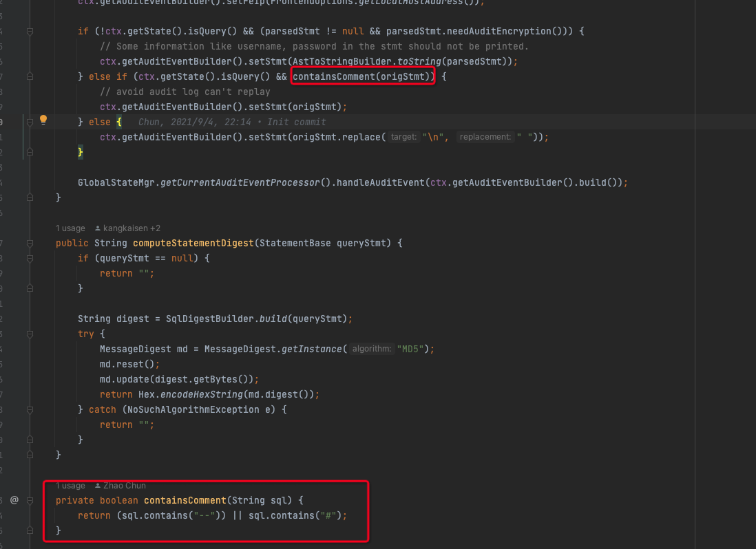Click the yellow lightbulb quick-fix icon

(43, 120)
